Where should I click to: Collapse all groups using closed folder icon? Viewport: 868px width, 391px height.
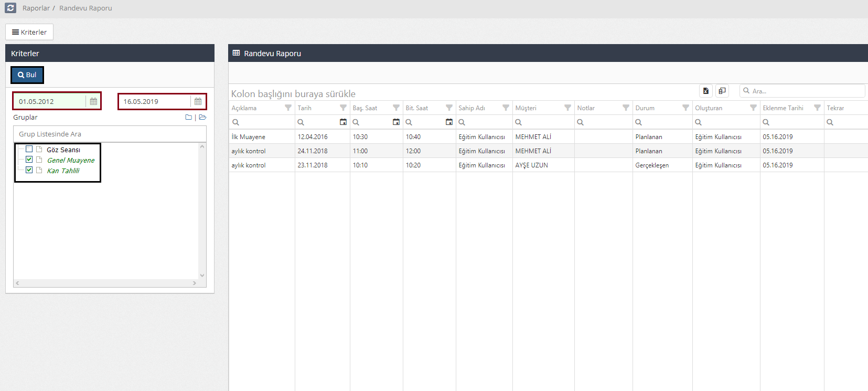tap(188, 117)
